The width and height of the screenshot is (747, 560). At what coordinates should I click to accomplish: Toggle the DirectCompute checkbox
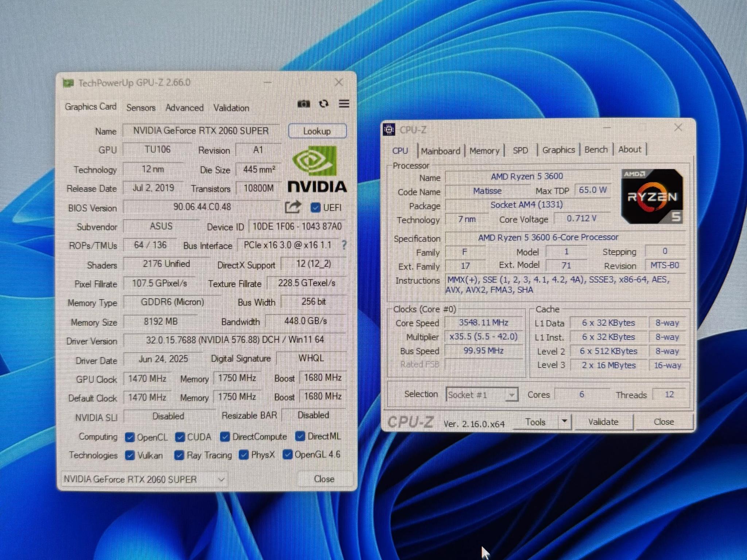(x=225, y=436)
